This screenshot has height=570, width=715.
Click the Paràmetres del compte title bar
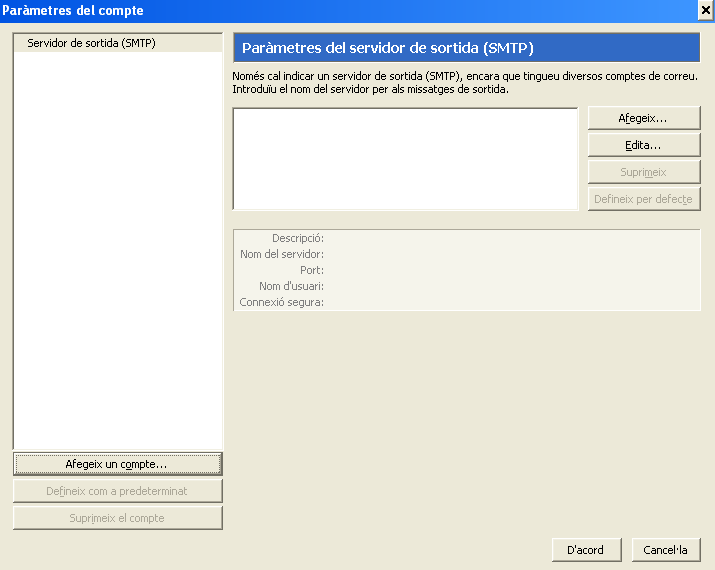pyautogui.click(x=300, y=10)
